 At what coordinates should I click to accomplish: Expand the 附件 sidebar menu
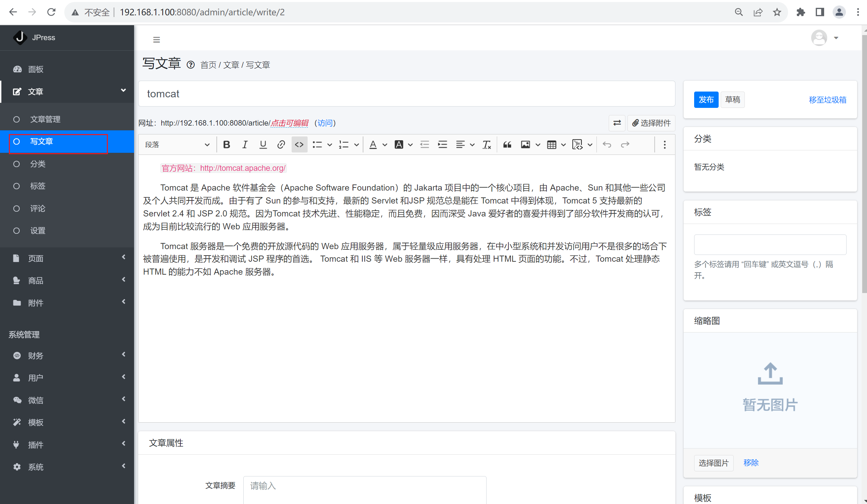click(67, 303)
